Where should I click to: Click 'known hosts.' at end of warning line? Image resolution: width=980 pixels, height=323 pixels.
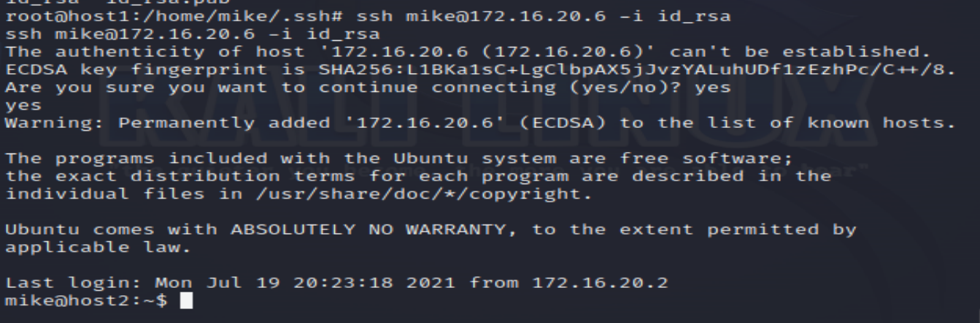click(x=881, y=123)
